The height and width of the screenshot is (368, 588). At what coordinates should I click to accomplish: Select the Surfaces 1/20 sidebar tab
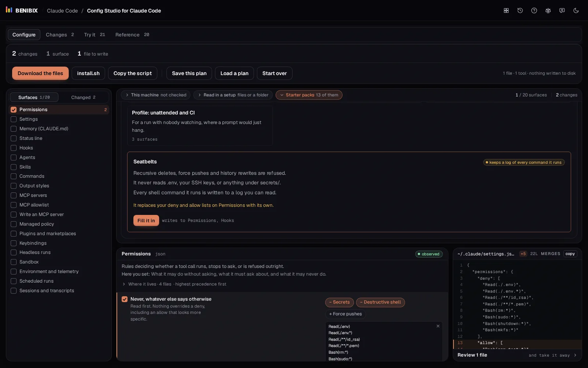click(34, 97)
